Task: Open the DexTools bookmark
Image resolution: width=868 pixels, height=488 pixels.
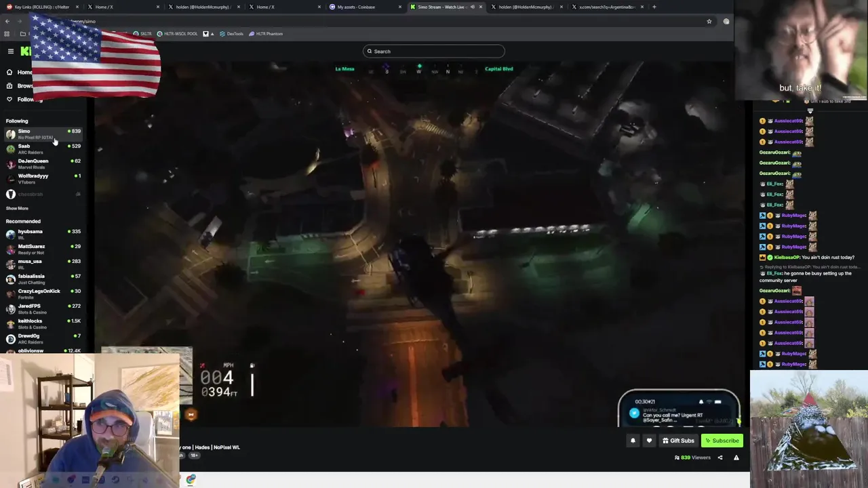Action: click(231, 34)
